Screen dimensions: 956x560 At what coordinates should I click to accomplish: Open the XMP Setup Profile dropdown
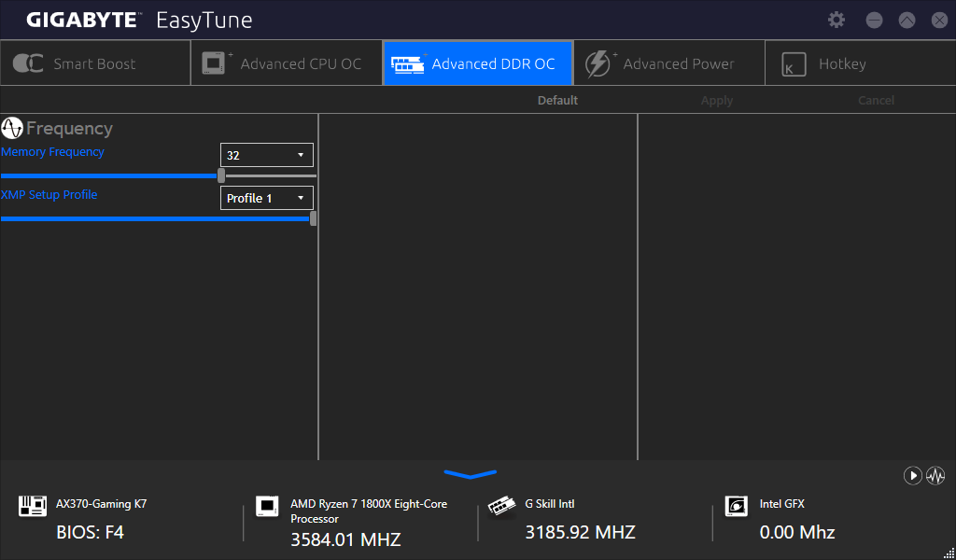[267, 198]
